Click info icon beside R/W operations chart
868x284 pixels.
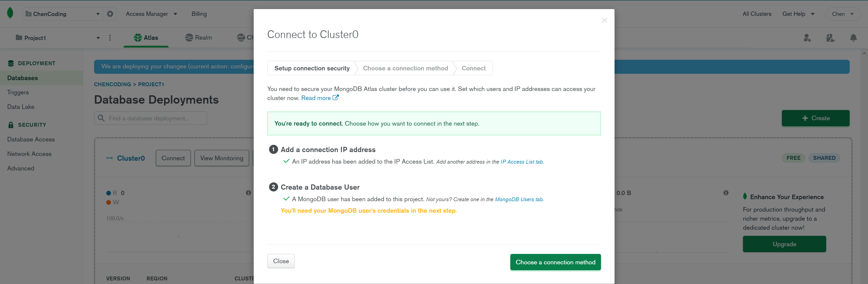(x=248, y=193)
